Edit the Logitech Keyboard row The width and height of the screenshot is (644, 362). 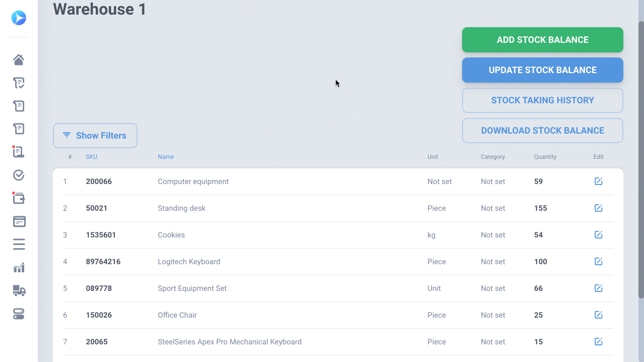click(x=598, y=262)
